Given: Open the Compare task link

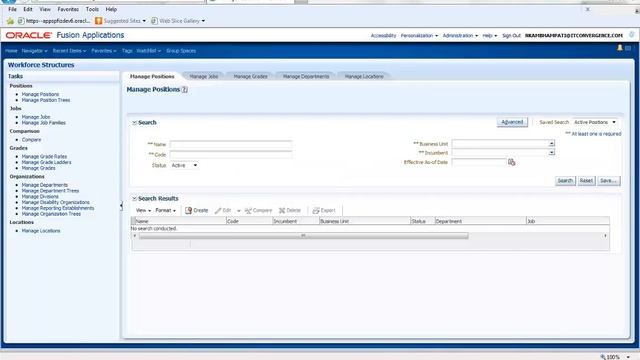Looking at the screenshot, I should pos(31,140).
